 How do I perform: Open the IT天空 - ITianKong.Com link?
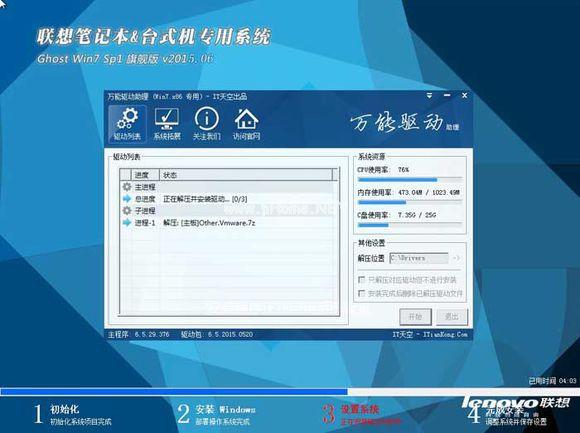point(430,335)
